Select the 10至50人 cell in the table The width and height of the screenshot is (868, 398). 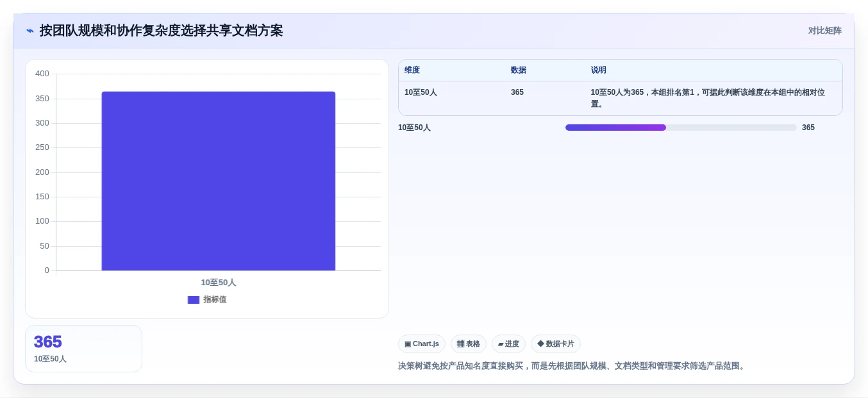(421, 92)
